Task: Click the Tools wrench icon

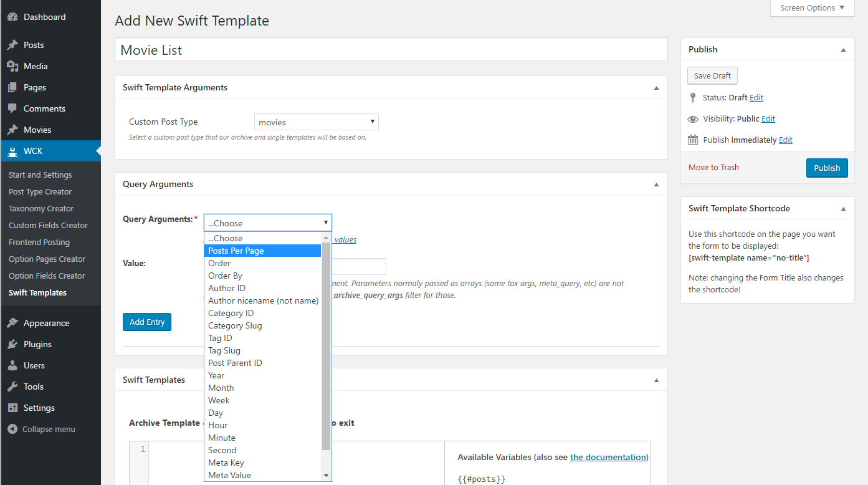Action: click(12, 387)
